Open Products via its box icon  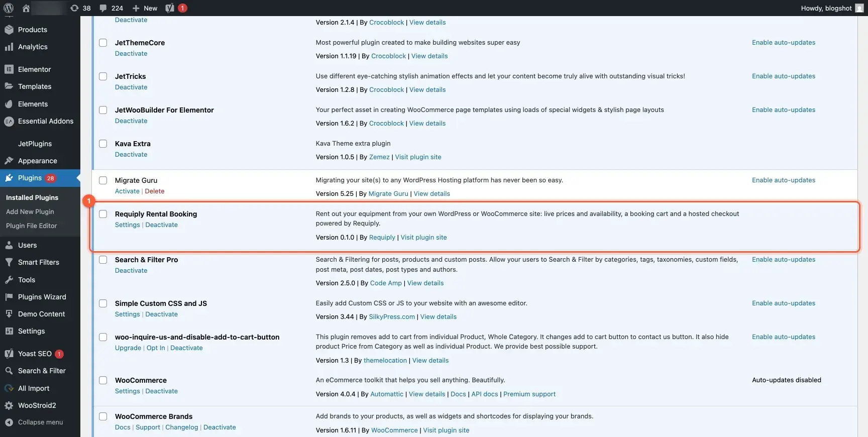pyautogui.click(x=9, y=30)
